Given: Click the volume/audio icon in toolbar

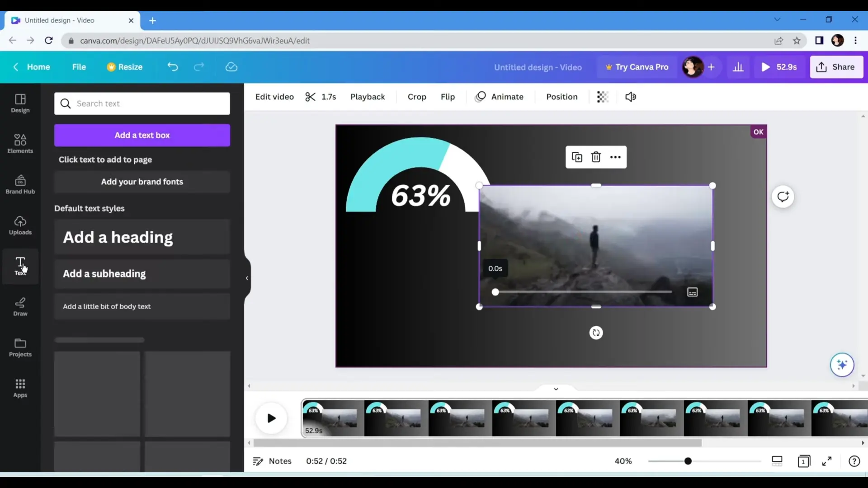Looking at the screenshot, I should coord(631,97).
